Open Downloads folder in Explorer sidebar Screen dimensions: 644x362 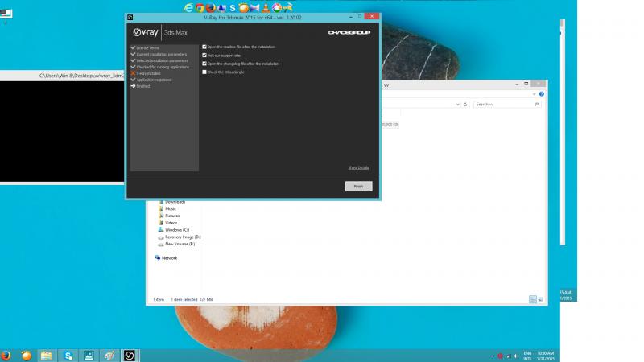(175, 202)
